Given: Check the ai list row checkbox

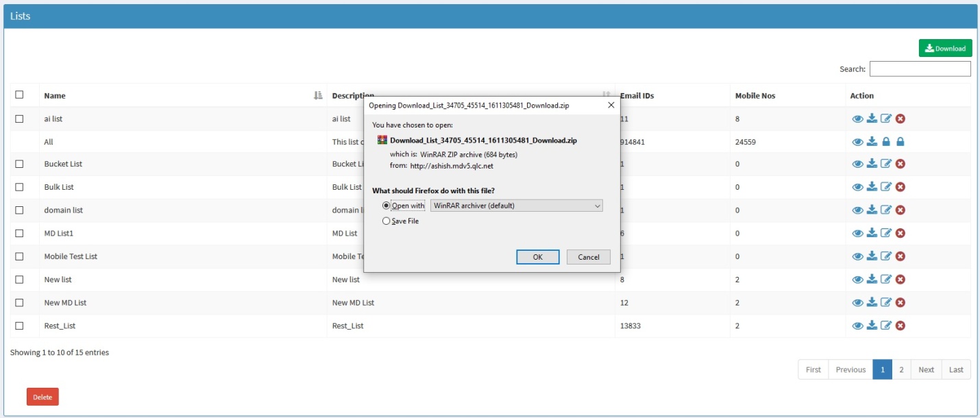Looking at the screenshot, I should click(x=19, y=119).
